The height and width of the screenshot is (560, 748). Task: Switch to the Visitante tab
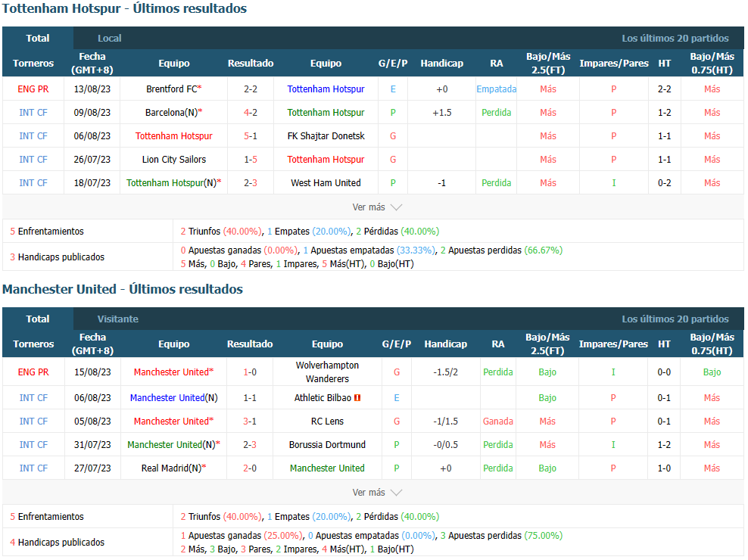tap(118, 319)
